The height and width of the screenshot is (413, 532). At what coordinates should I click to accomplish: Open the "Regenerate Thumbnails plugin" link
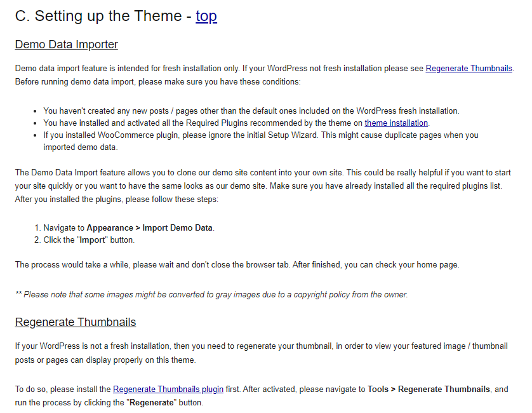[x=168, y=389]
